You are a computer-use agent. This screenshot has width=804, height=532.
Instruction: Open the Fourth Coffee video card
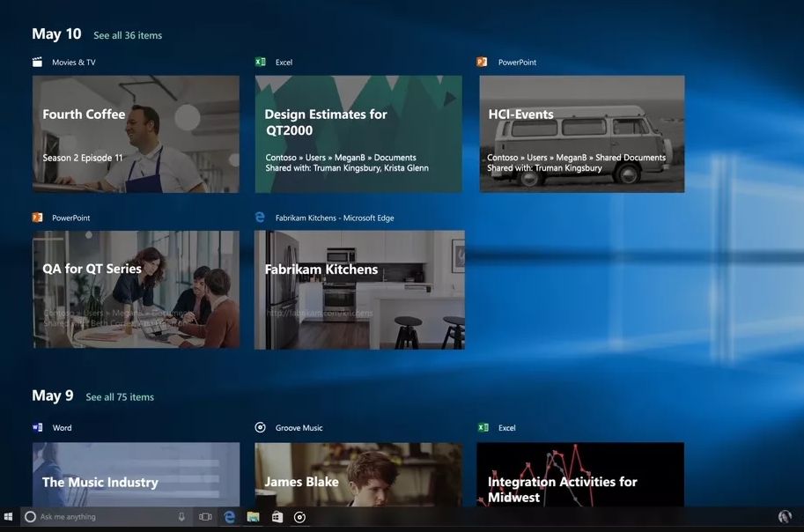tap(136, 134)
